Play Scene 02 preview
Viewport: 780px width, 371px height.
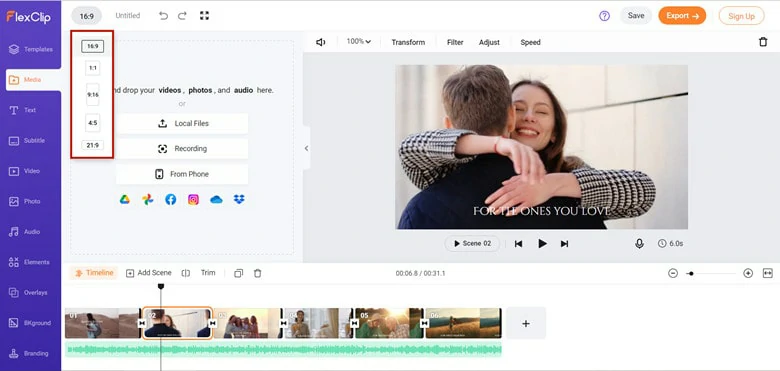[472, 244]
